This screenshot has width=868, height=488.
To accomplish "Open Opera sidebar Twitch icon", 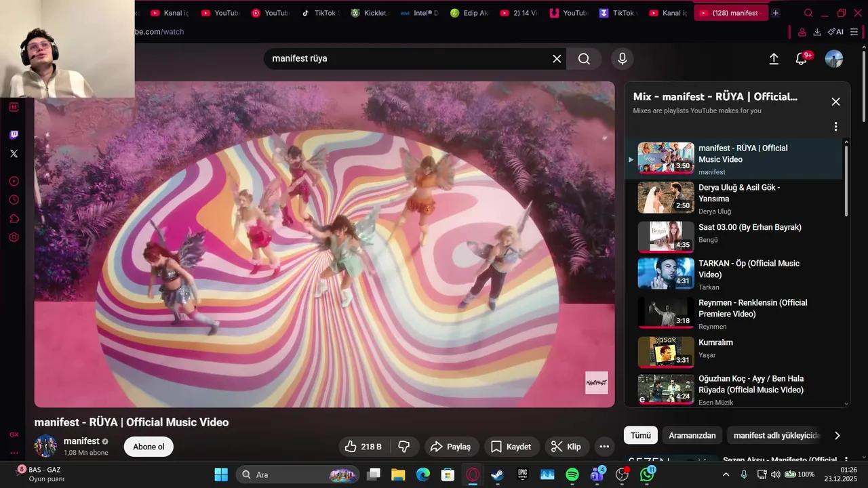I will [14, 135].
